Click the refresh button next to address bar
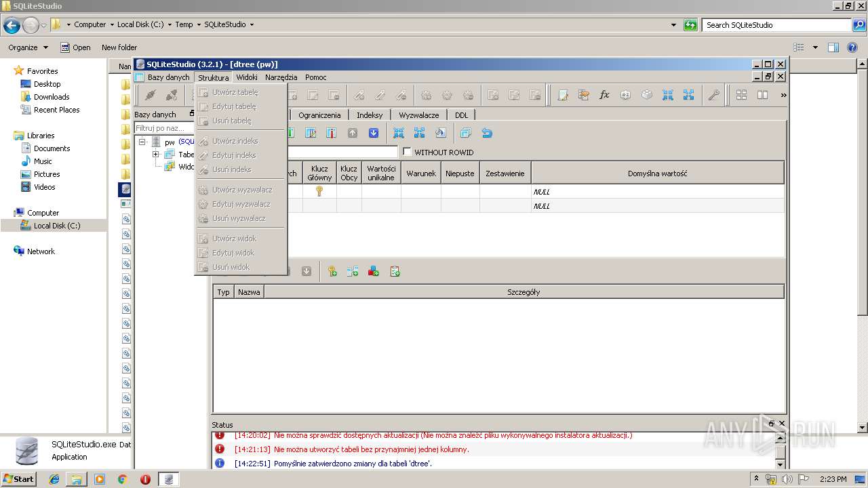The width and height of the screenshot is (868, 488). click(x=690, y=25)
